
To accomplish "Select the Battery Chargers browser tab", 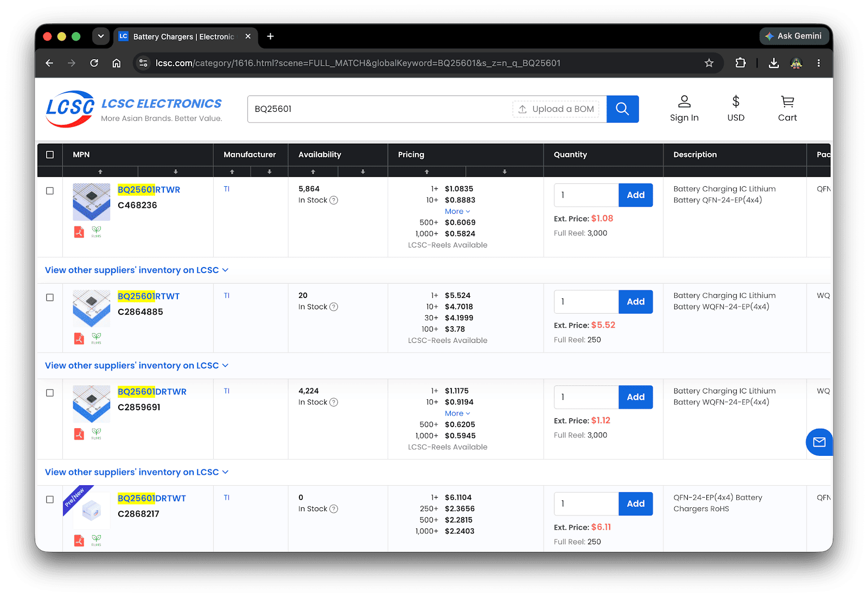I will tap(184, 36).
